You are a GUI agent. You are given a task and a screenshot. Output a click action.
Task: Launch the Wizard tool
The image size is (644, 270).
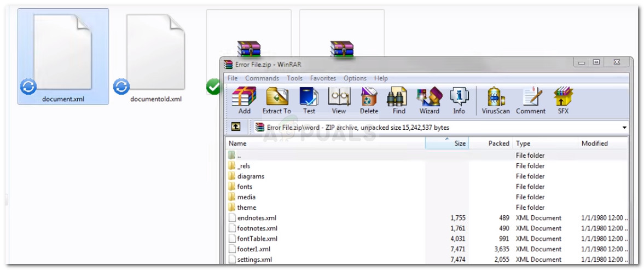coord(429,100)
